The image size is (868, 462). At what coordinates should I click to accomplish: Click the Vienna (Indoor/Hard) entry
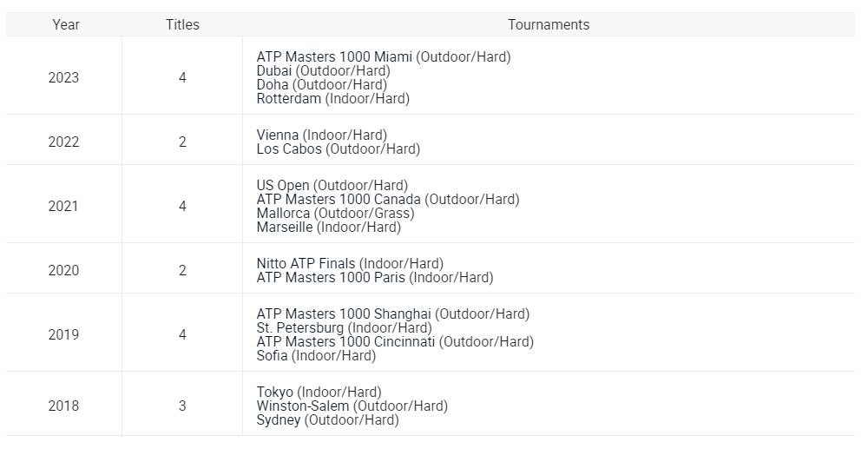[322, 135]
